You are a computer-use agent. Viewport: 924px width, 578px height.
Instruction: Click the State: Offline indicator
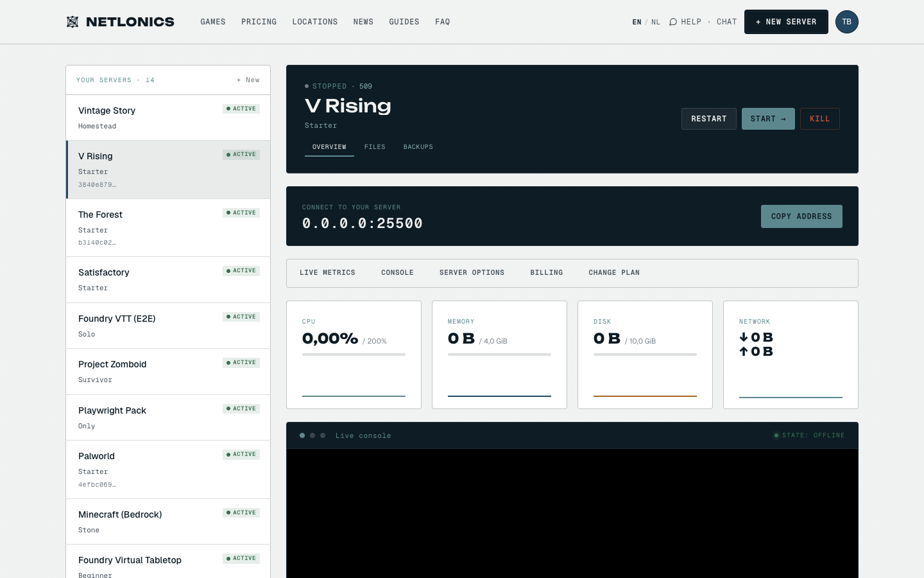809,435
